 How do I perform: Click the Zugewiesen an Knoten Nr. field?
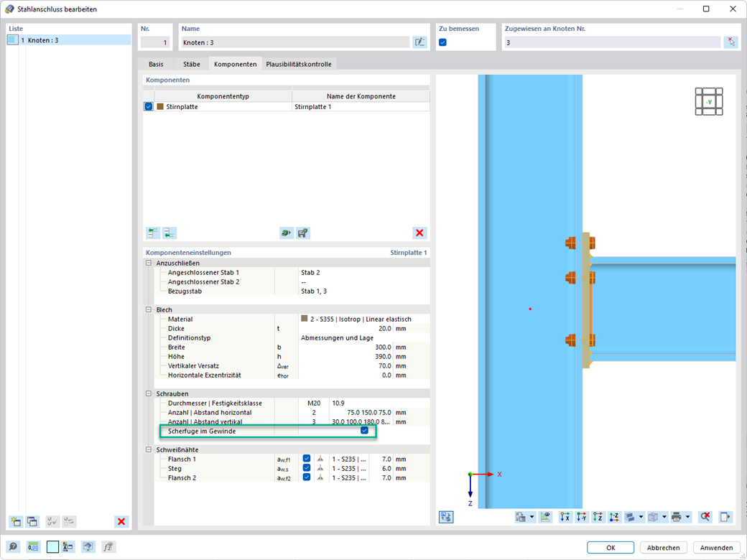click(612, 42)
